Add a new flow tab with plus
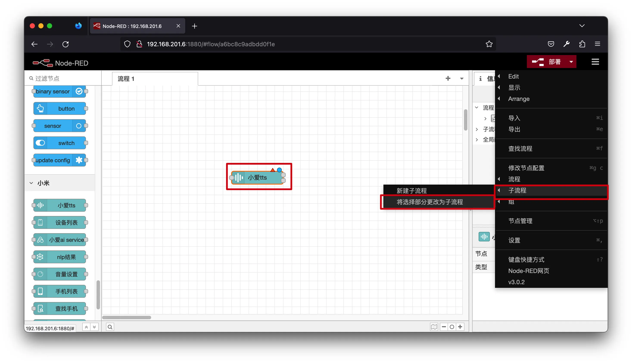 coord(448,79)
